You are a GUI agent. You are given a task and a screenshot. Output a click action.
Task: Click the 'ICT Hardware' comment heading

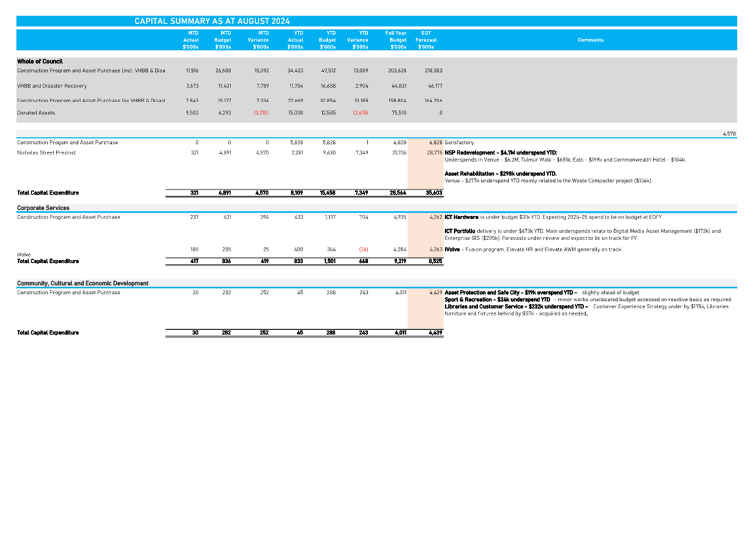(461, 217)
